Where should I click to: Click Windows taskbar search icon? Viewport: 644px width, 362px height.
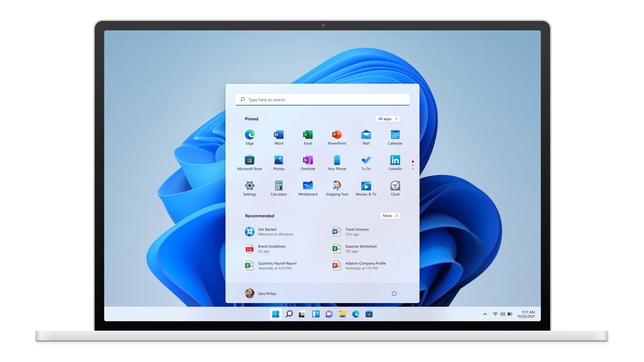point(288,314)
